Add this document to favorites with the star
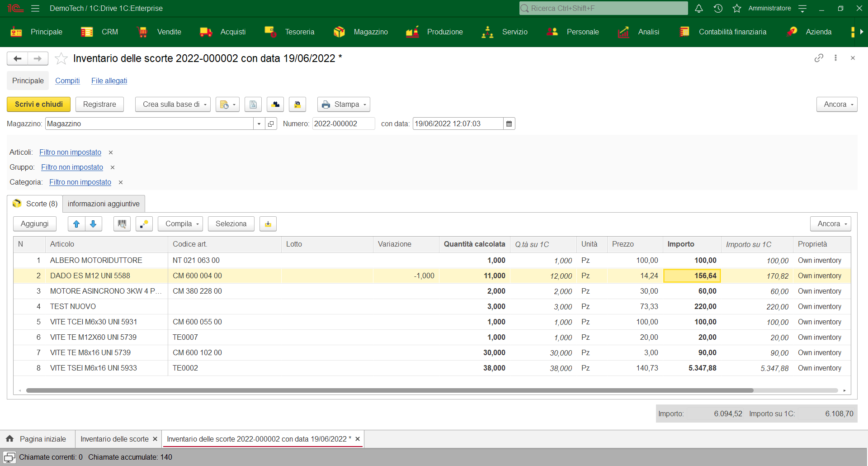Screen dimensions: 868x466 (x=61, y=58)
